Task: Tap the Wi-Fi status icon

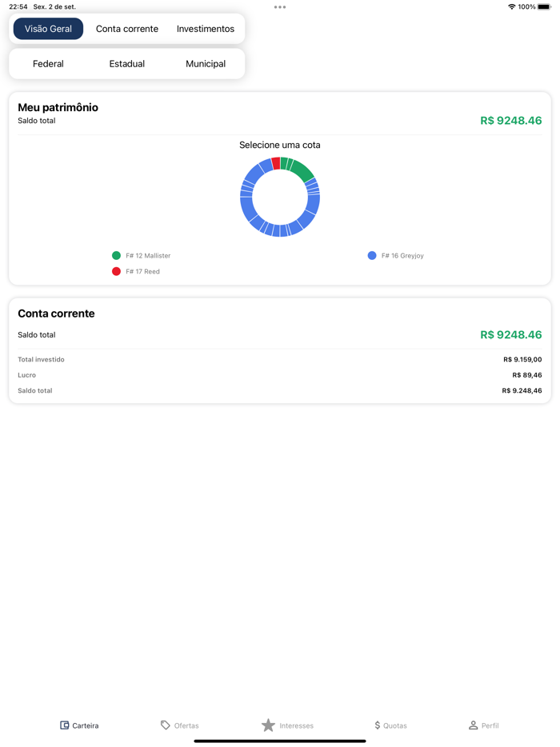Action: [512, 7]
